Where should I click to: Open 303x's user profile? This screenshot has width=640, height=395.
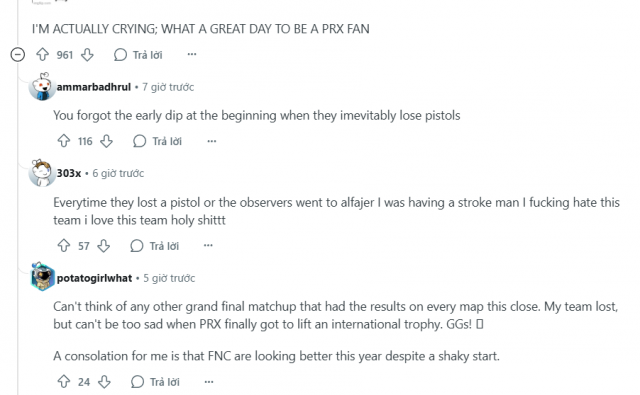[x=69, y=173]
